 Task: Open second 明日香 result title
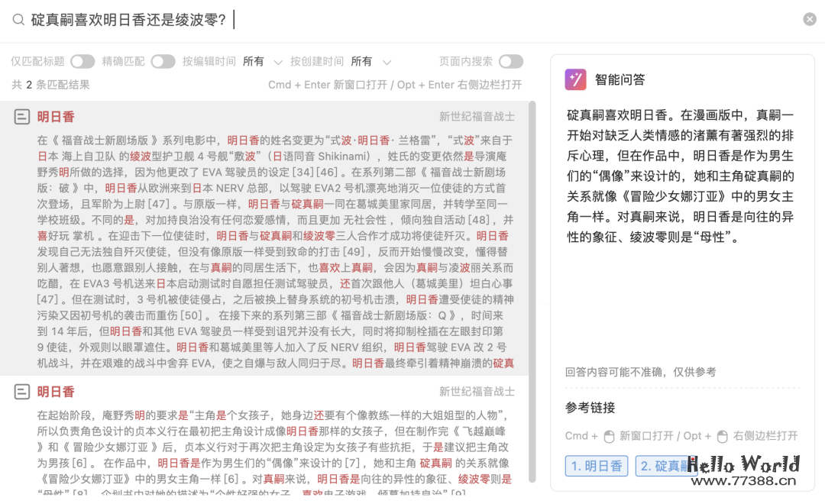click(56, 392)
